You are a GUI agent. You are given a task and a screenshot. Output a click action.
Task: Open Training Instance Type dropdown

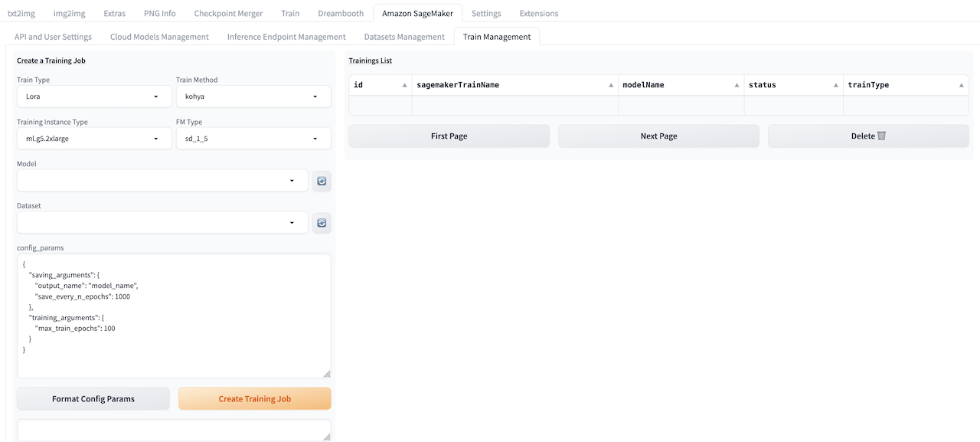point(94,139)
